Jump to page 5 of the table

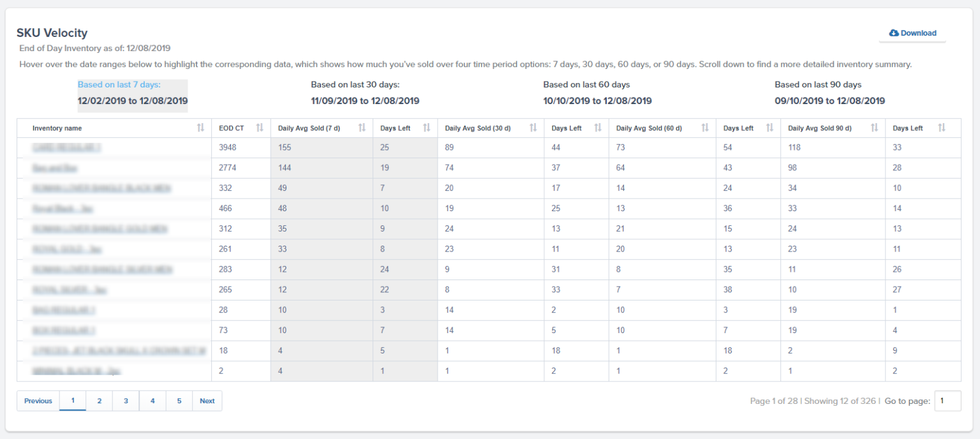click(179, 401)
